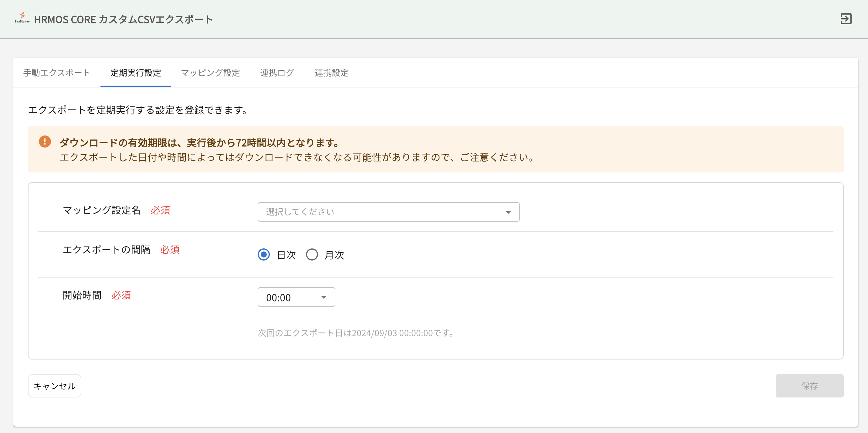Open the 連携ログ tab
The width and height of the screenshot is (868, 433).
(x=276, y=73)
